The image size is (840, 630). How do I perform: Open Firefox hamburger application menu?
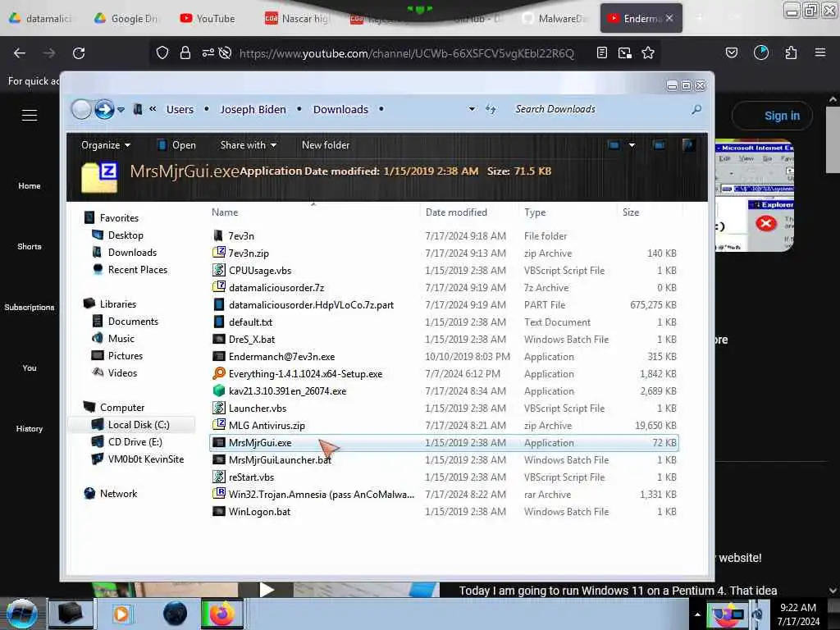click(x=819, y=53)
